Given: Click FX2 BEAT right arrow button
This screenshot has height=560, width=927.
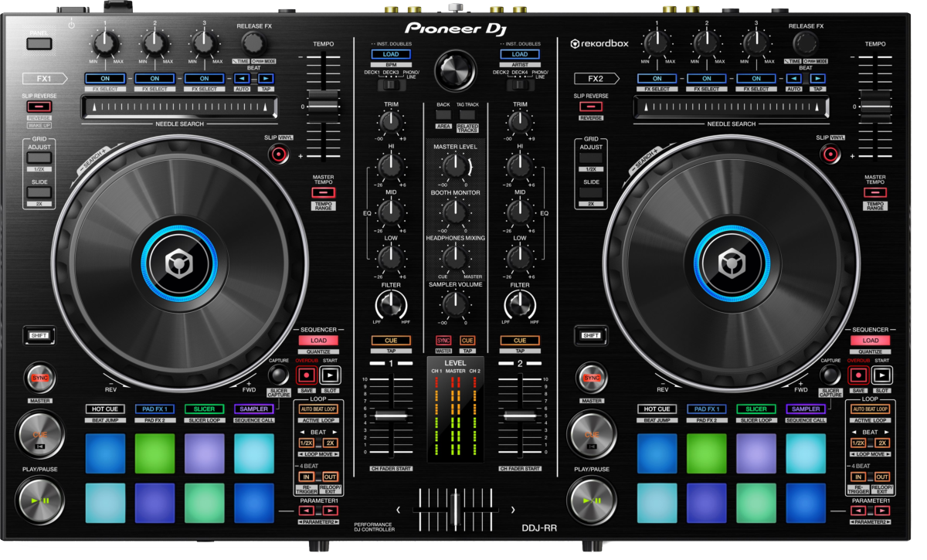Looking at the screenshot, I should 818,78.
